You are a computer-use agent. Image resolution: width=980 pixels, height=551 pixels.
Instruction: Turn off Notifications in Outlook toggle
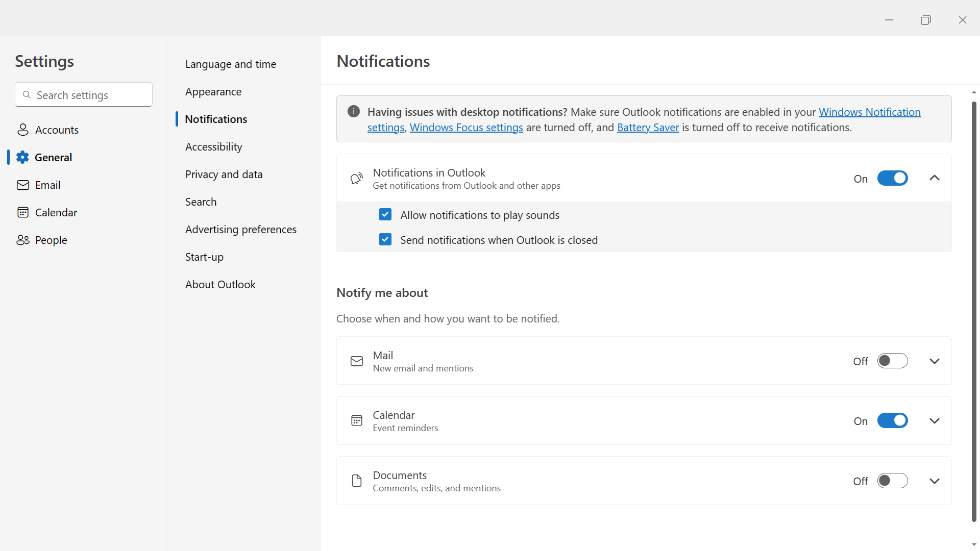pyautogui.click(x=892, y=178)
